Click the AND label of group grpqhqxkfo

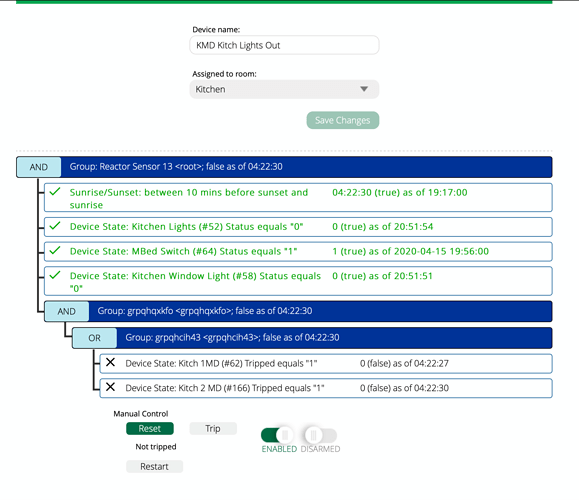[x=66, y=311]
